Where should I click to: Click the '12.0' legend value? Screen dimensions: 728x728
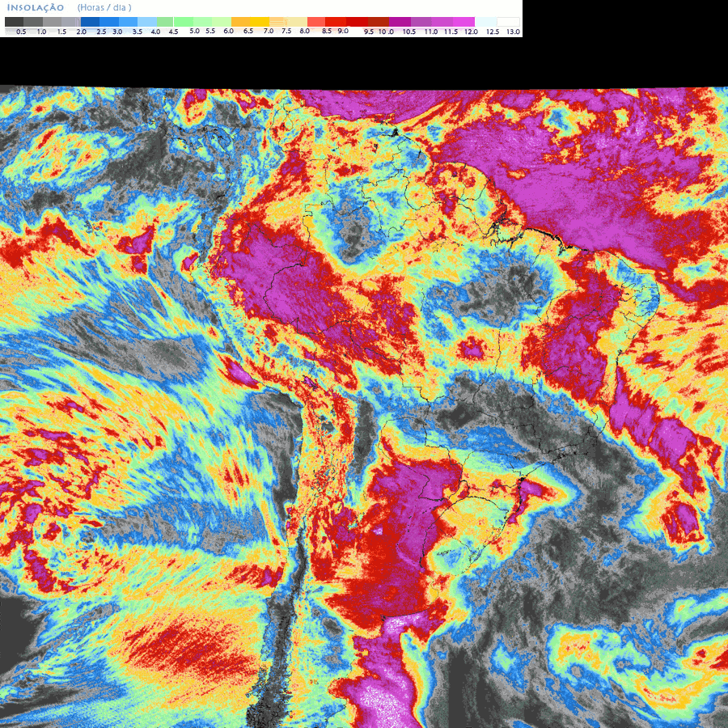pyautogui.click(x=472, y=32)
